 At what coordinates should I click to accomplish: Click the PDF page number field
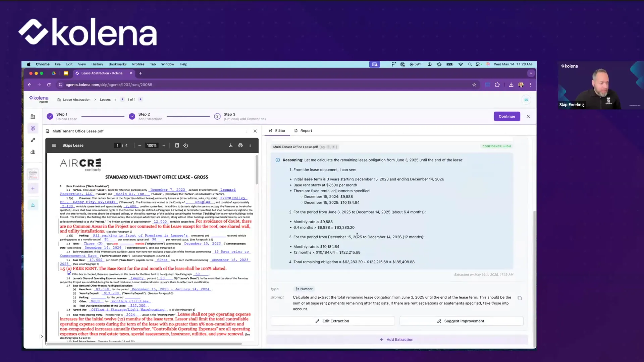[117, 145]
